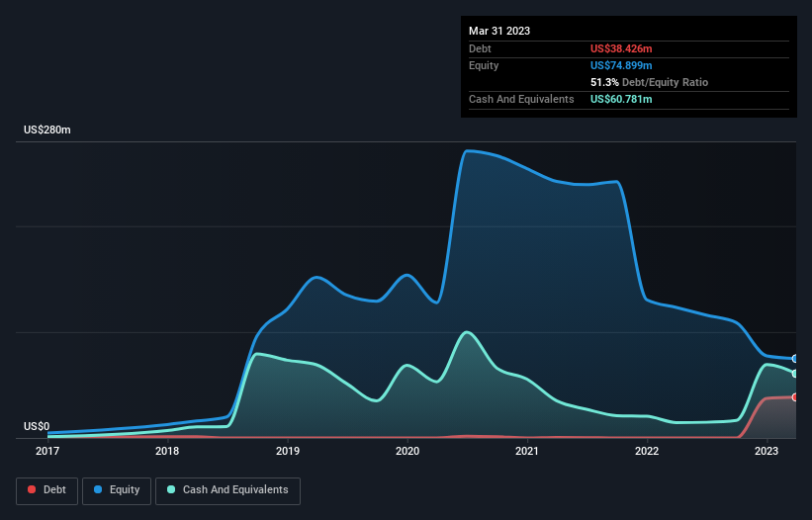Click the 2017 x-axis label
Viewport: 812px width, 520px height.
tap(47, 451)
